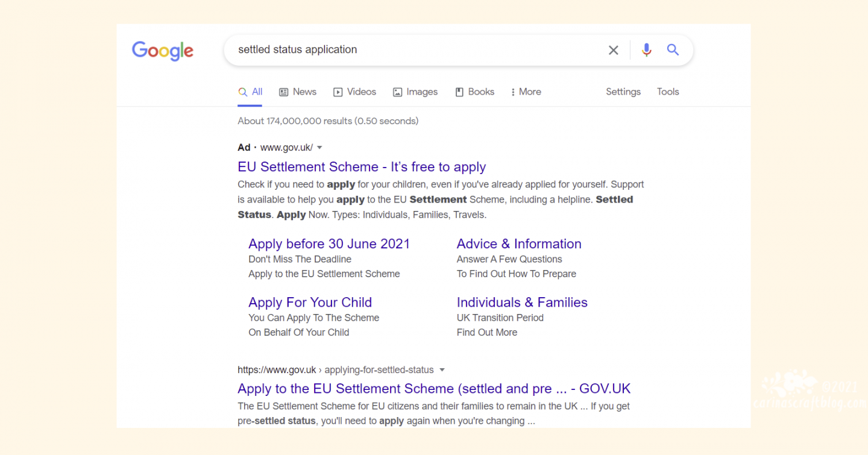Click the 'You Can Apply To The Scheme' text

(x=314, y=318)
